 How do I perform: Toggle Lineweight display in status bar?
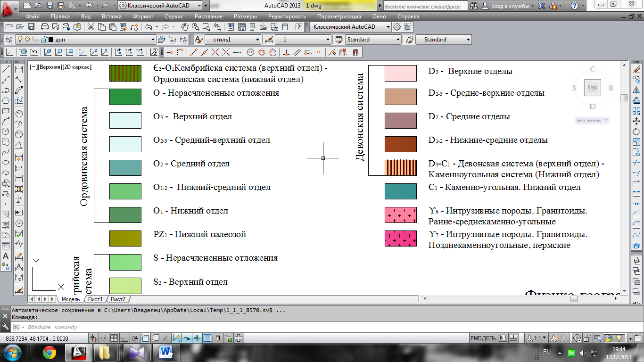[197, 338]
